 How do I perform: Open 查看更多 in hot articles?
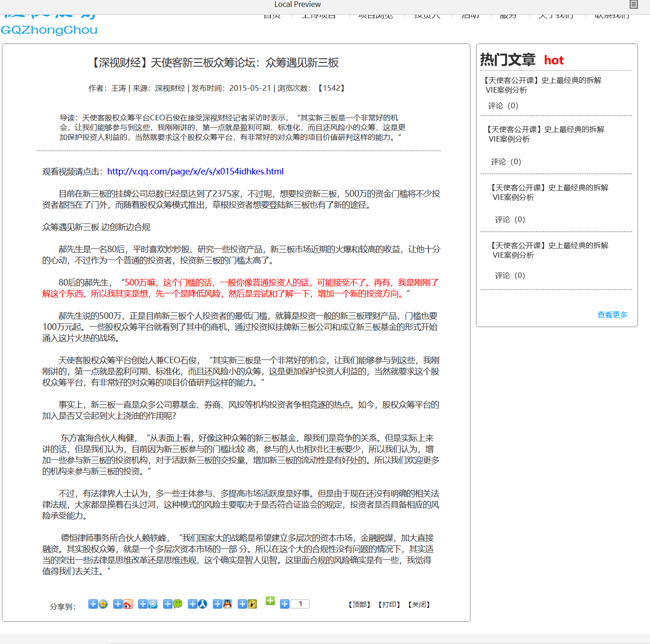[612, 315]
